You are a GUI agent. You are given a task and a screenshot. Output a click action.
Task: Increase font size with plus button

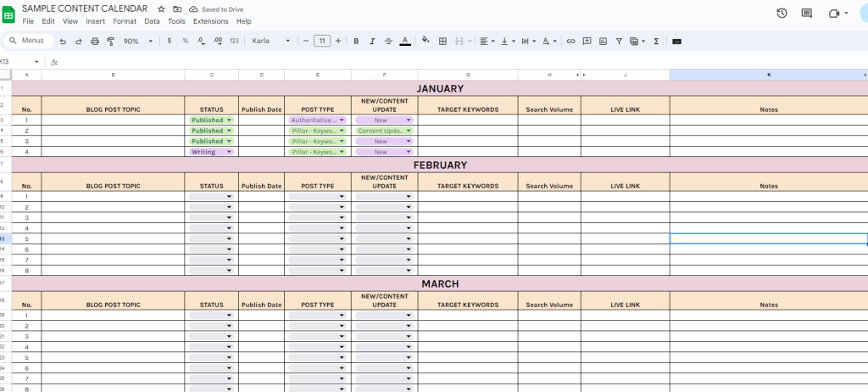pos(338,41)
